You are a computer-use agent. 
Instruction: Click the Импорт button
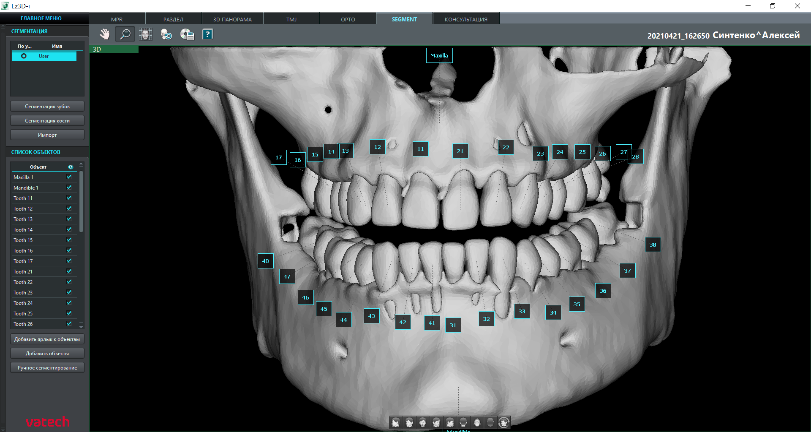tap(46, 134)
